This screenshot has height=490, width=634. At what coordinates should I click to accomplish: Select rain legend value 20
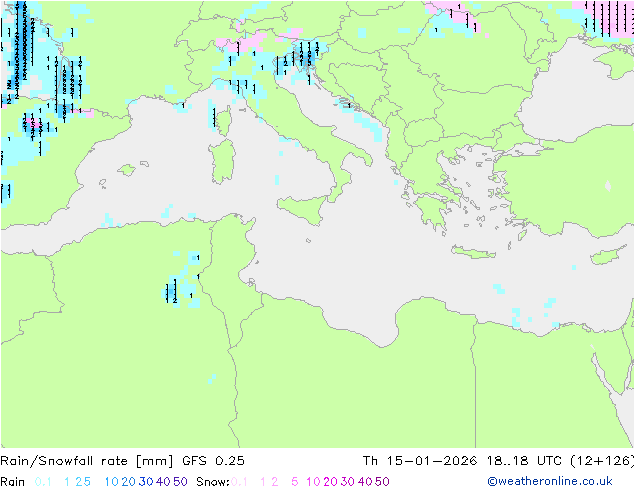click(129, 482)
